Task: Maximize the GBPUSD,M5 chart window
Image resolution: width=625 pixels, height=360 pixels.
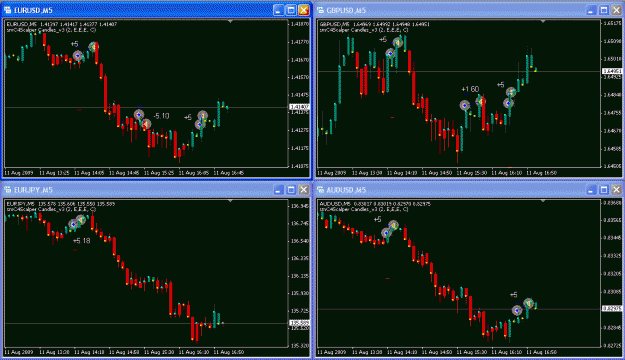Action: click(603, 10)
